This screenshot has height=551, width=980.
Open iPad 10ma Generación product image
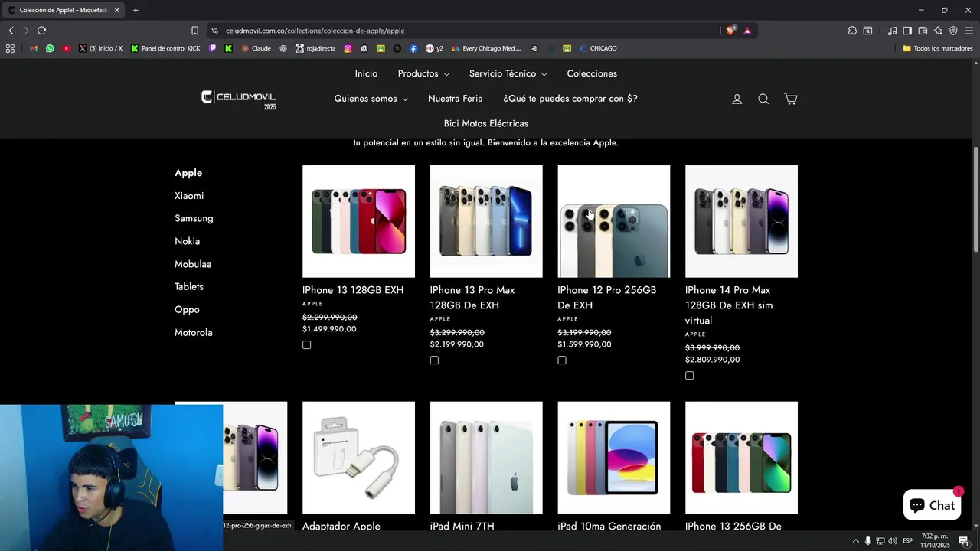(x=613, y=458)
